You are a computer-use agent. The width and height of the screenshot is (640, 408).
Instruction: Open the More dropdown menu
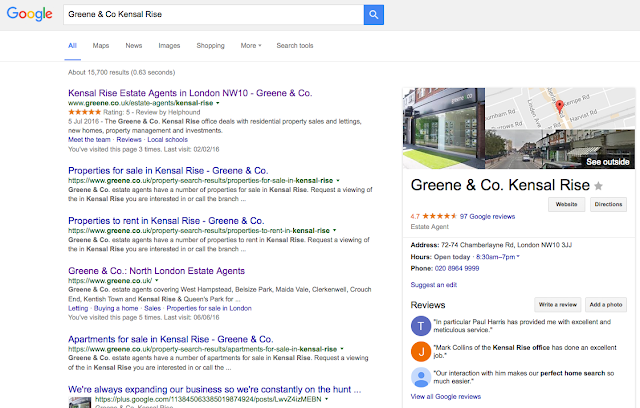coord(251,46)
